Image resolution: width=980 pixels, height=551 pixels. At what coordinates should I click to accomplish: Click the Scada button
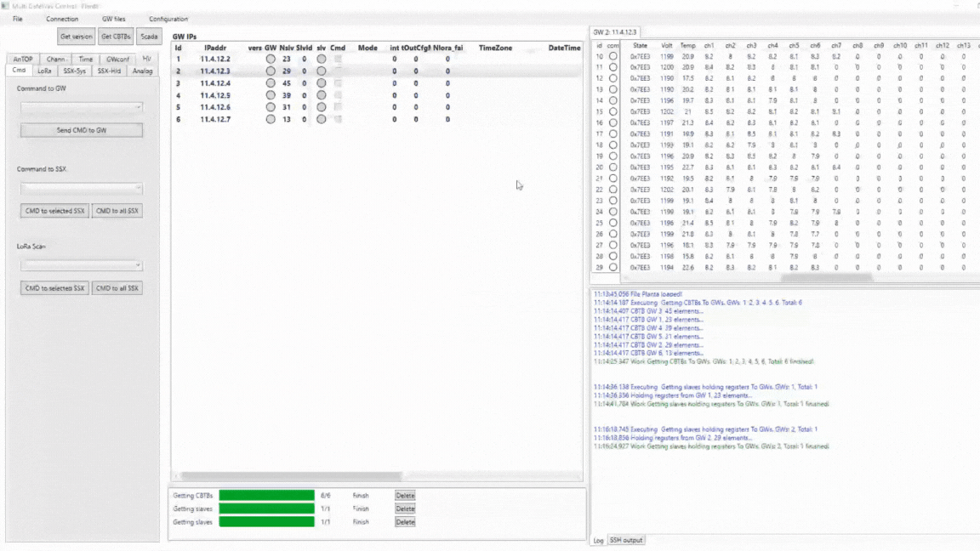point(150,37)
